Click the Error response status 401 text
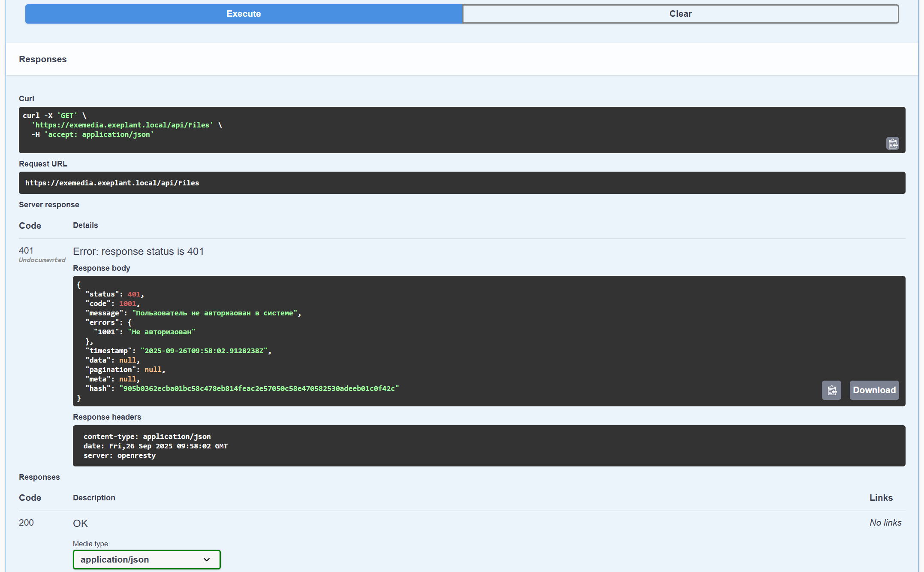Viewport: 924px width, 572px height. (x=138, y=251)
